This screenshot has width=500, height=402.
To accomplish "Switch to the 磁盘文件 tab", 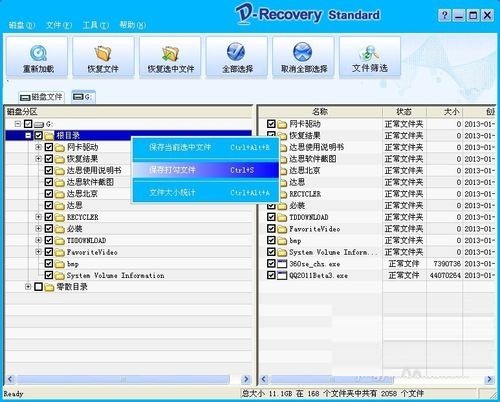I will (41, 97).
